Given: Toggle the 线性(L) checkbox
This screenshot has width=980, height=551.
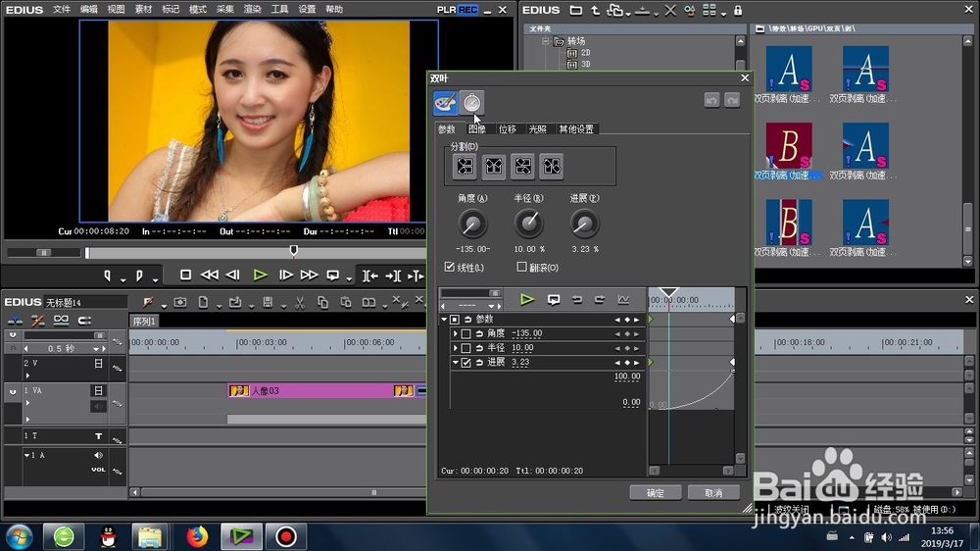Looking at the screenshot, I should pos(450,267).
